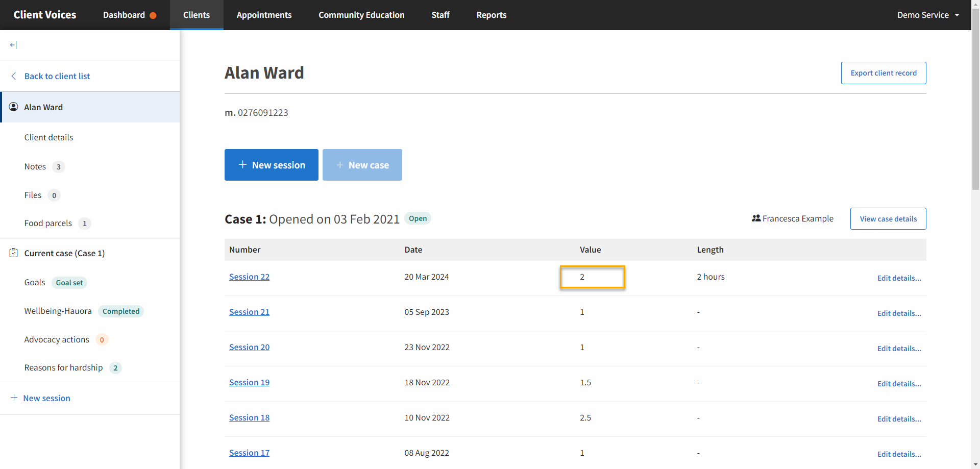This screenshot has height=469, width=980.
Task: Click the plus icon beside sidebar New session
Action: [14, 398]
